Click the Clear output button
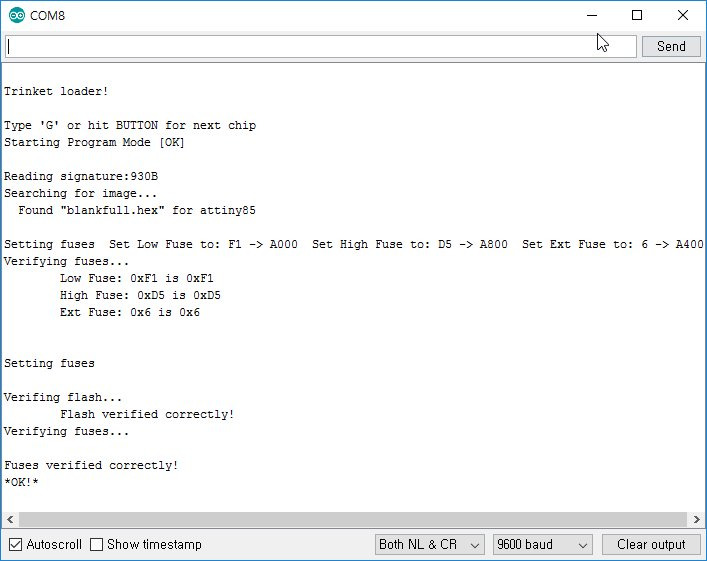This screenshot has width=707, height=561. pos(651,544)
